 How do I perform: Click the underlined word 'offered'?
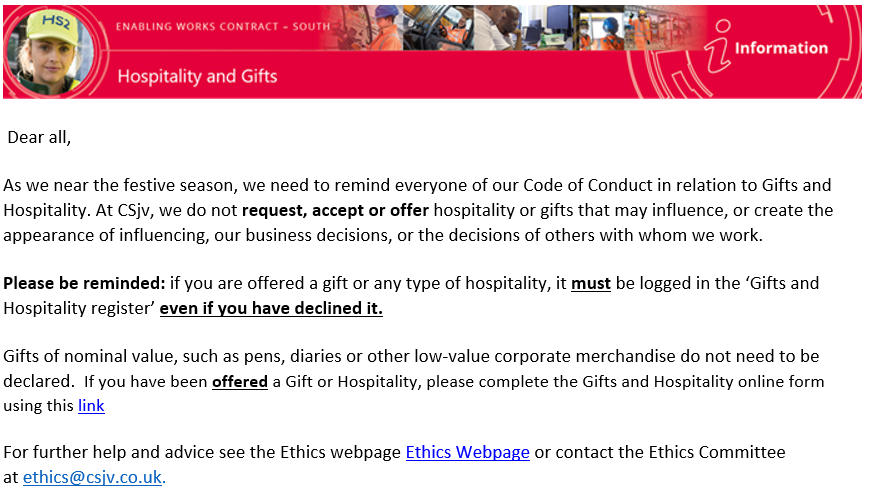(240, 382)
